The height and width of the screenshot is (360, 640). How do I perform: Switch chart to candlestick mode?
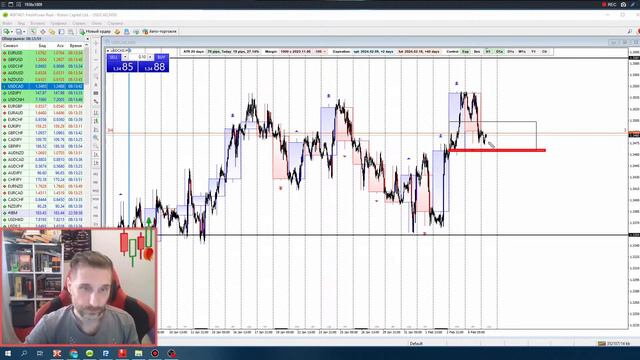96,121
